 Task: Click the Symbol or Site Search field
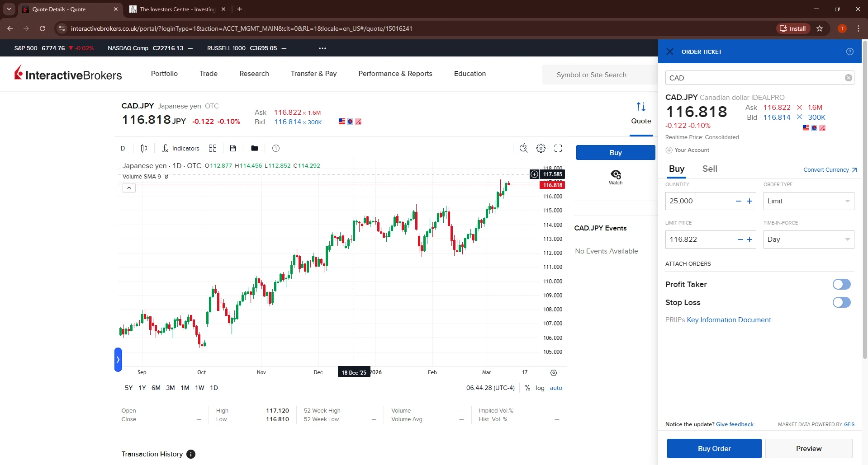[x=600, y=75]
